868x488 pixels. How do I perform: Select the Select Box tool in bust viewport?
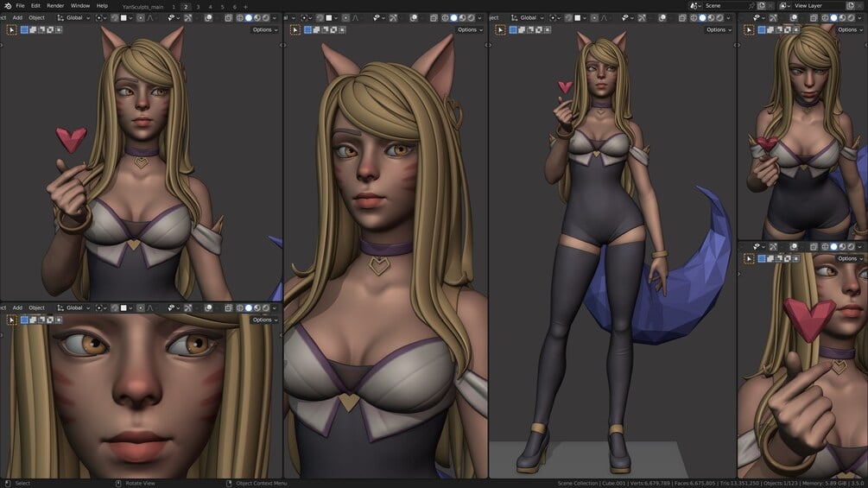(11, 30)
